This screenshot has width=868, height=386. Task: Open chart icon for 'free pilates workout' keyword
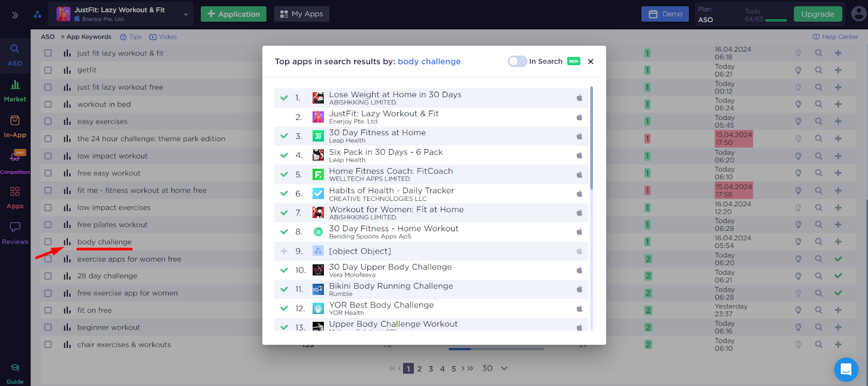(x=67, y=225)
